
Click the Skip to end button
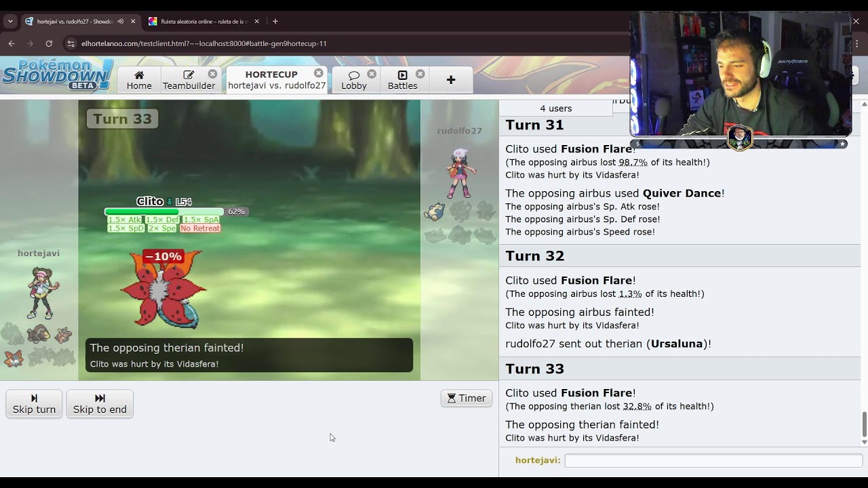point(100,404)
